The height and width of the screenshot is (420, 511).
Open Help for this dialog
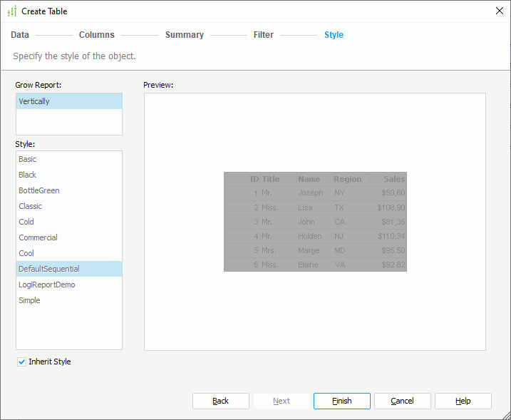(x=463, y=401)
